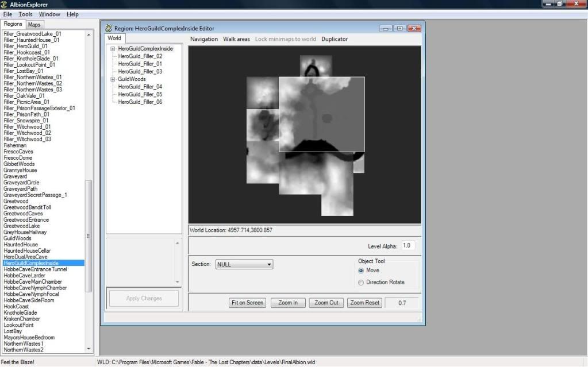Select Filler_HauntedHouse_01 in regions list
588x367 pixels.
tap(32, 40)
